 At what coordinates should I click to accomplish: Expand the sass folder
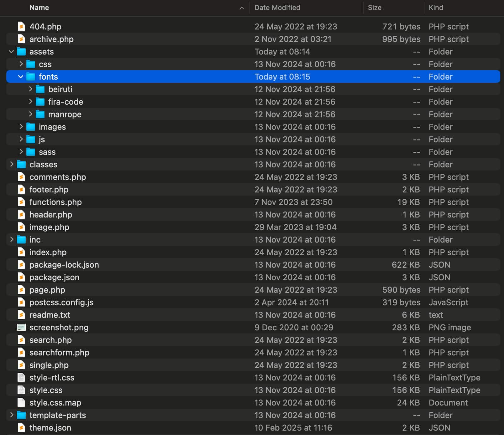click(21, 152)
